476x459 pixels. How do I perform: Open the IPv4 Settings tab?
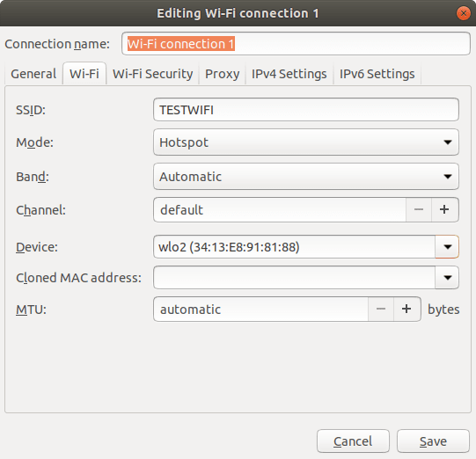point(289,74)
